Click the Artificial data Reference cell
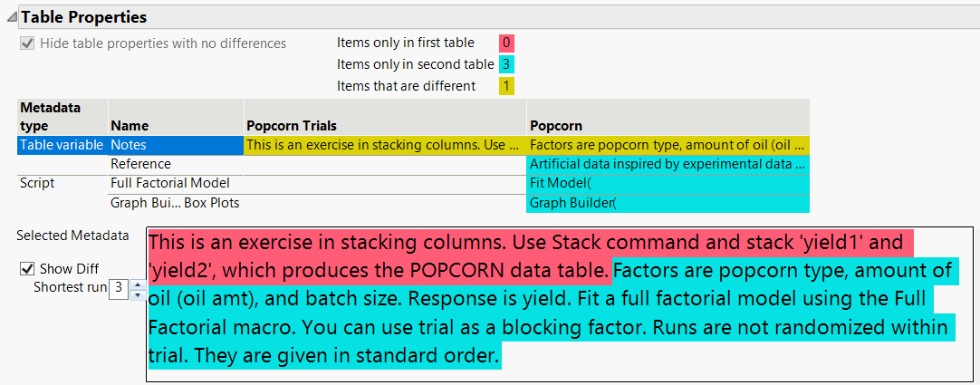Image resolution: width=980 pixels, height=385 pixels. (x=668, y=164)
